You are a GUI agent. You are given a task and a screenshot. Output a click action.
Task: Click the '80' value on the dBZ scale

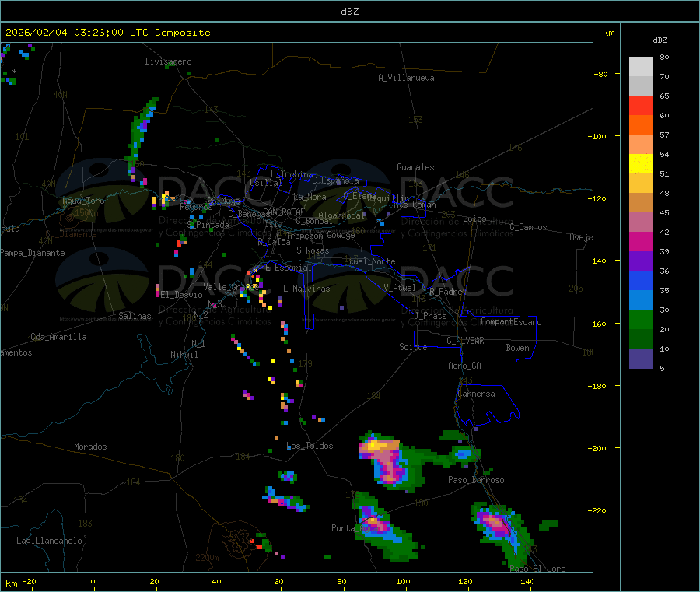coord(664,57)
